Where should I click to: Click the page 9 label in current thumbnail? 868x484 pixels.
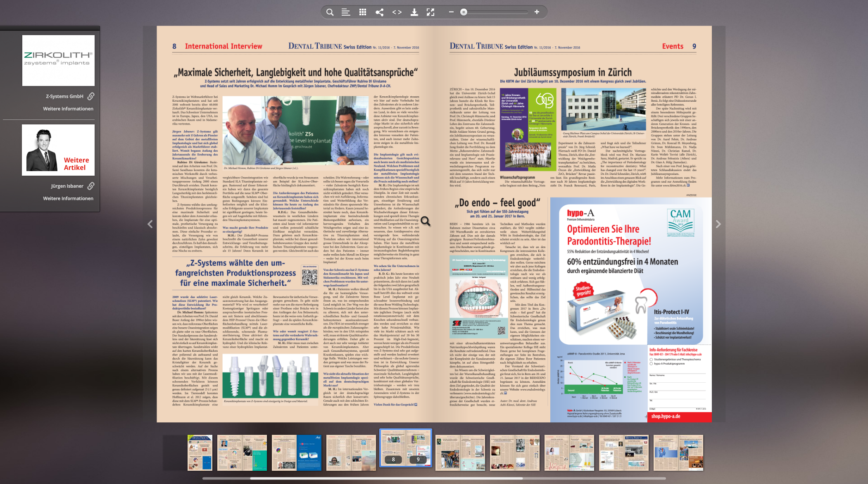coord(418,459)
